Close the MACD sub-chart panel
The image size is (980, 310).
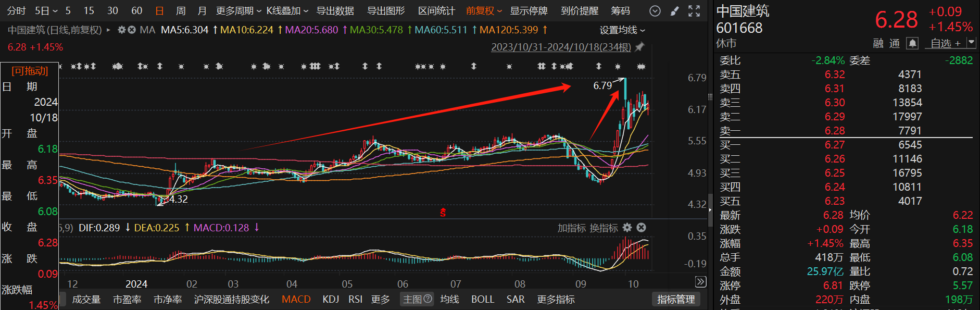[x=642, y=228]
